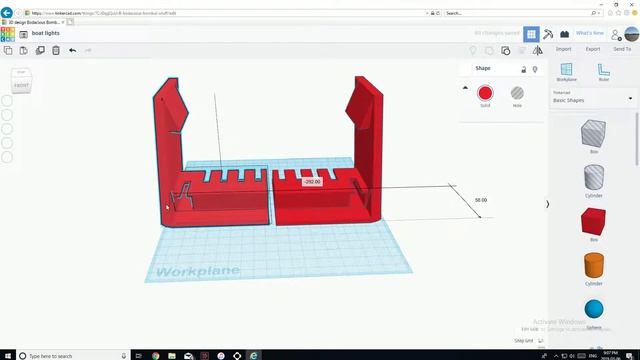
Task: Click the Align tool icon
Action: tap(522, 50)
